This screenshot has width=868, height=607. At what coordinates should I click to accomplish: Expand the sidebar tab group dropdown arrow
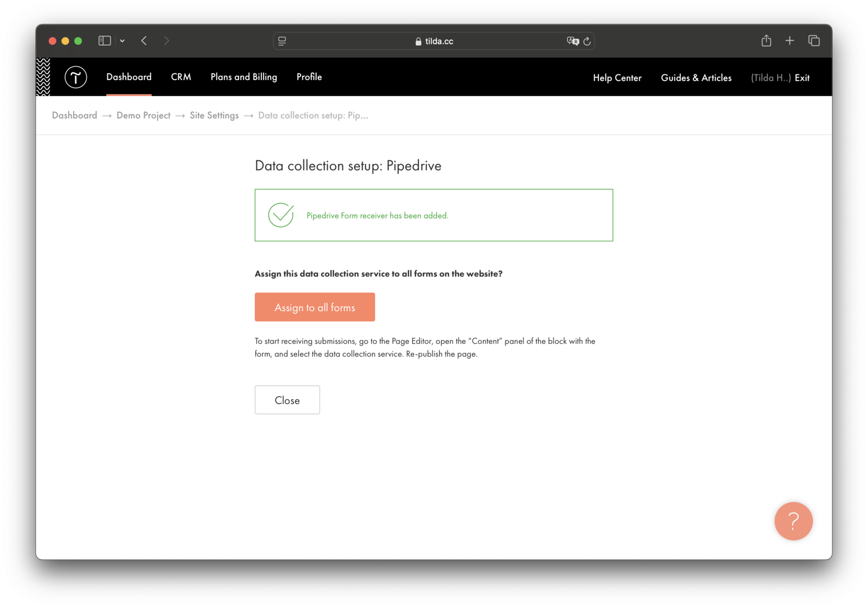click(x=122, y=41)
